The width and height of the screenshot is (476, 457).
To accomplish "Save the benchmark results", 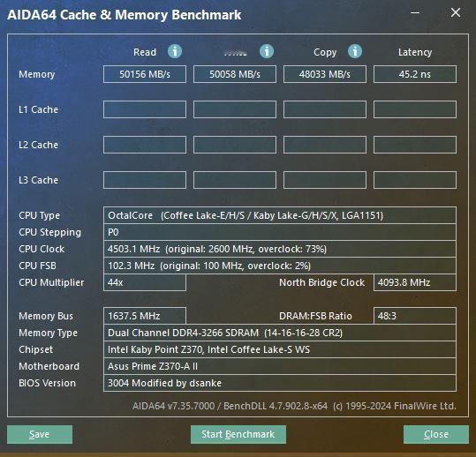I will click(x=40, y=434).
